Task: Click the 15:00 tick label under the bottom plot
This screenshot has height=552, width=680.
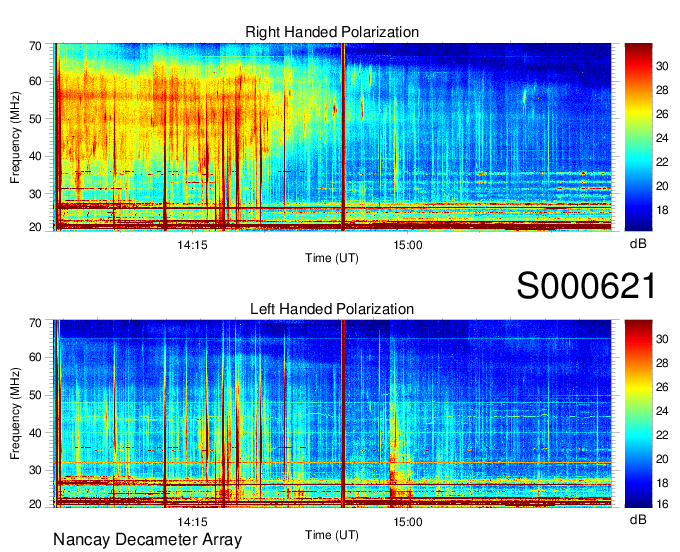Action: tap(407, 522)
